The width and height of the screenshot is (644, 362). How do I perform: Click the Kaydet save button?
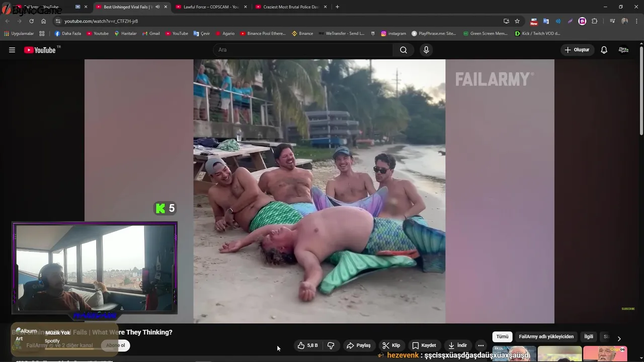click(x=424, y=345)
